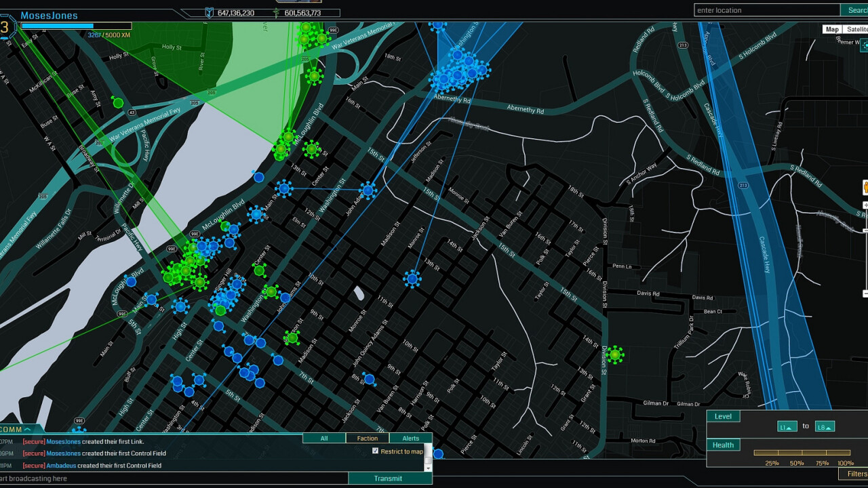This screenshot has height=488, width=868.
Task: Click the AP shield icon in top bar
Action: tap(210, 13)
